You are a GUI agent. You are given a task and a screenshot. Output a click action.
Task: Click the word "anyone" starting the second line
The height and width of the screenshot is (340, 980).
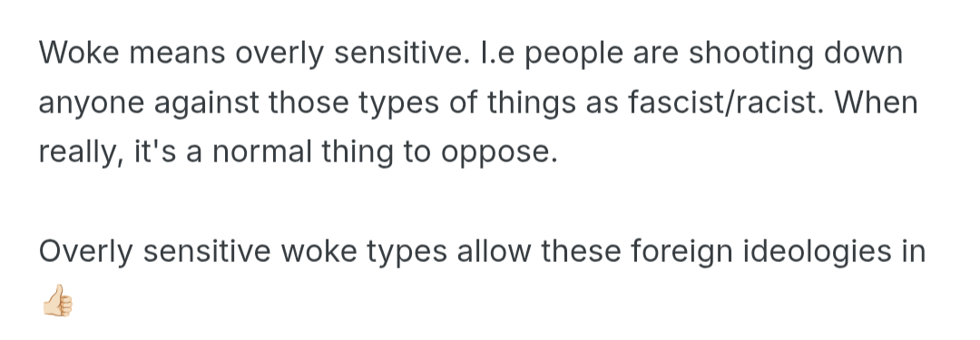click(92, 104)
